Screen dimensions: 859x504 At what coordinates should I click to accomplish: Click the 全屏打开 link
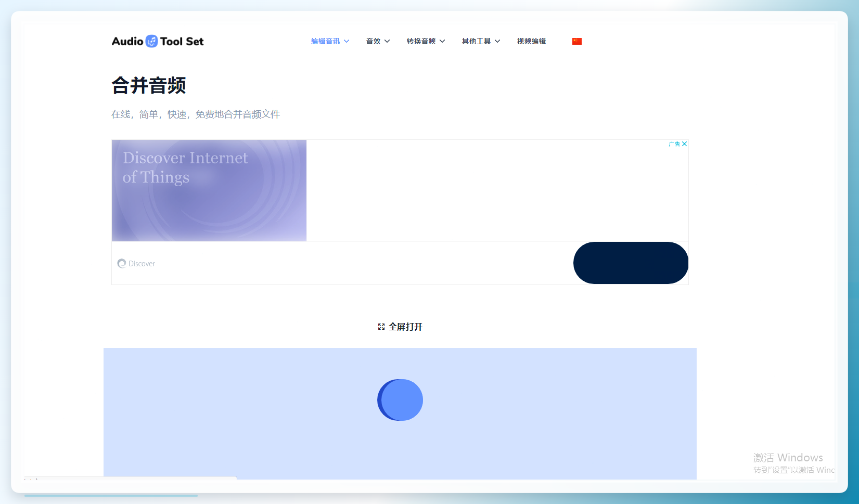pos(405,327)
